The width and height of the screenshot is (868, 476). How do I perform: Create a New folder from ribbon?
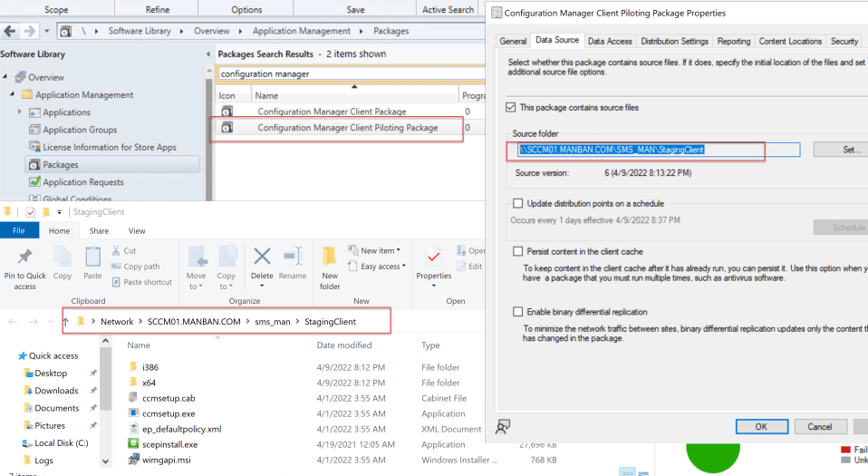click(330, 268)
